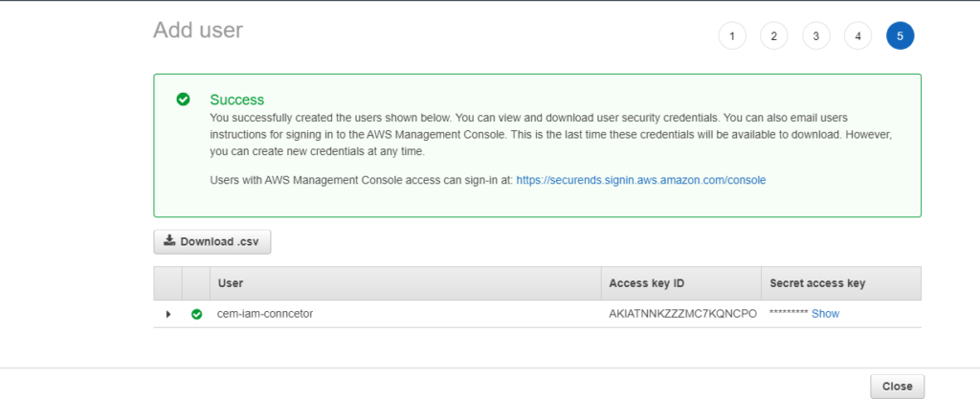Viewport: 980px width, 399px height.
Task: Download the credentials .csv file
Action: coord(212,241)
